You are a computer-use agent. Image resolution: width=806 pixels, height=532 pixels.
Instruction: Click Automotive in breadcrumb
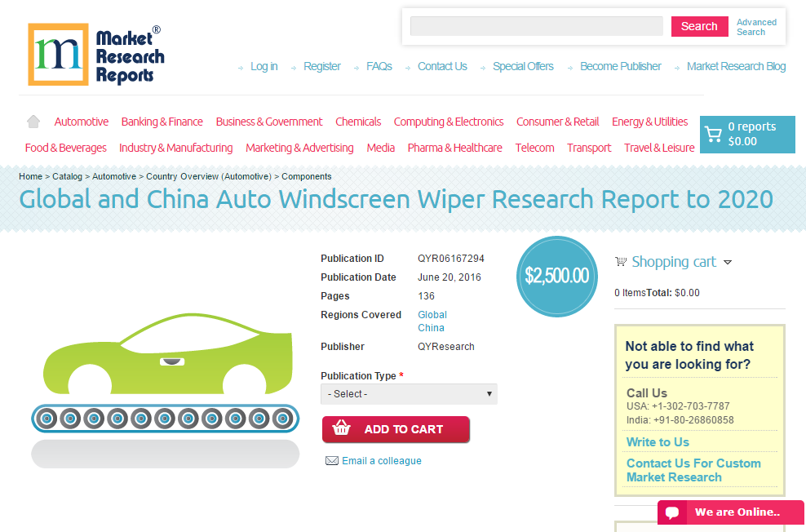[114, 176]
